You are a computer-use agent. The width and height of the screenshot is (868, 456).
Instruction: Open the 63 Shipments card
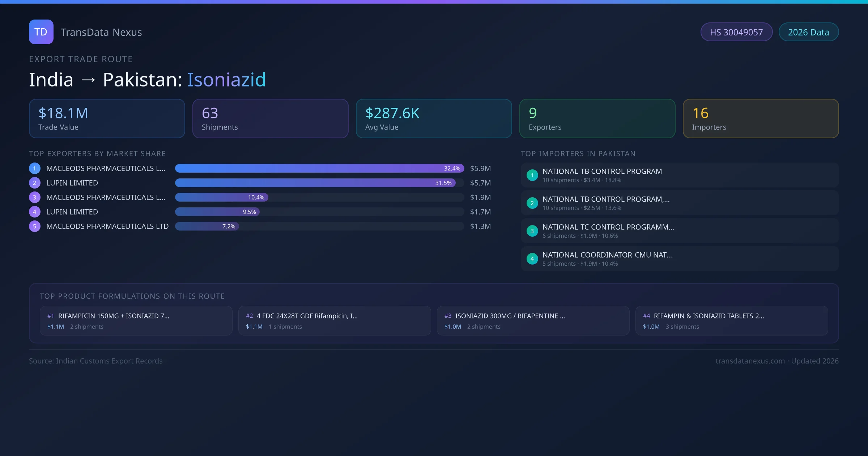[270, 118]
